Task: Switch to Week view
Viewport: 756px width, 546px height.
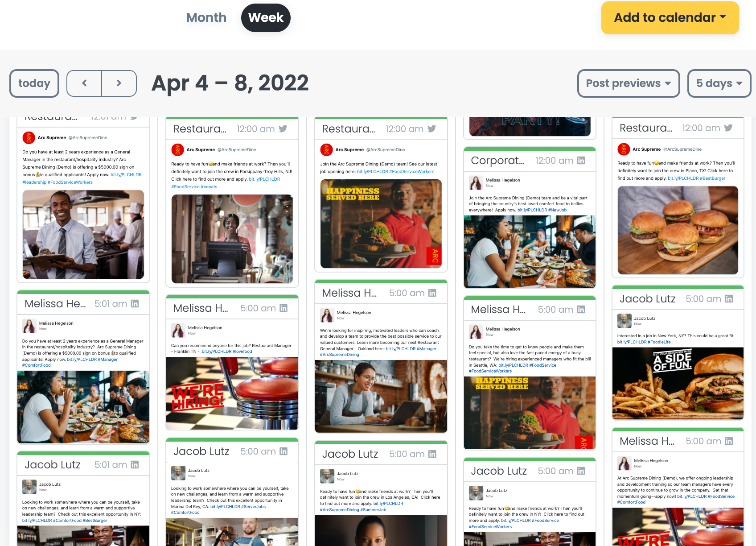Action: [266, 17]
